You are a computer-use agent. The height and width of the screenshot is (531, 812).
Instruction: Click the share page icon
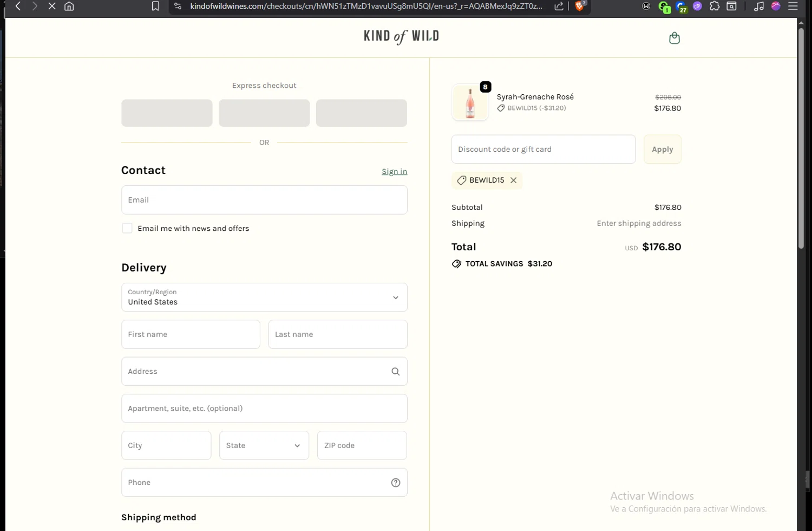coord(559,6)
